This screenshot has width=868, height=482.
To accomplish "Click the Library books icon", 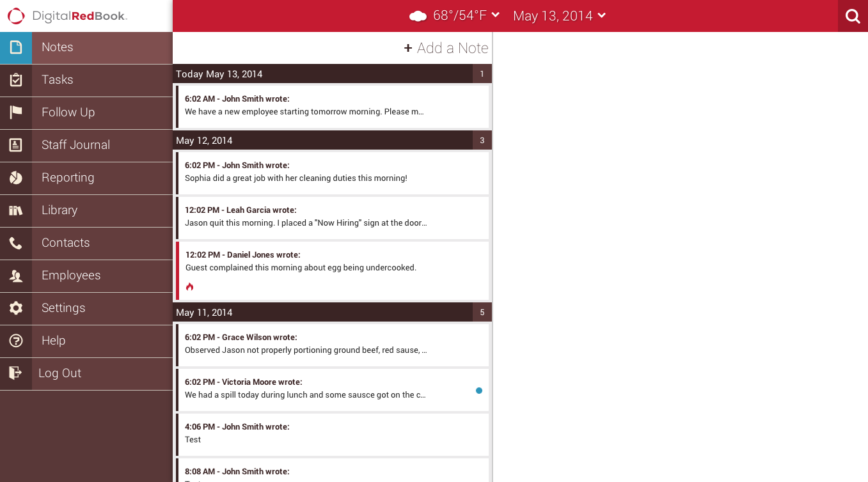I will coord(16,210).
